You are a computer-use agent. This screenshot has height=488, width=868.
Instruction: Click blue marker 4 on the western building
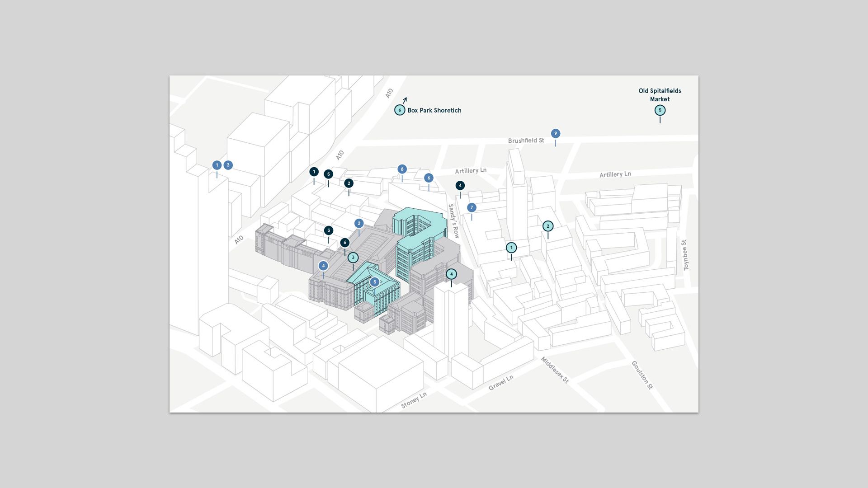click(323, 266)
